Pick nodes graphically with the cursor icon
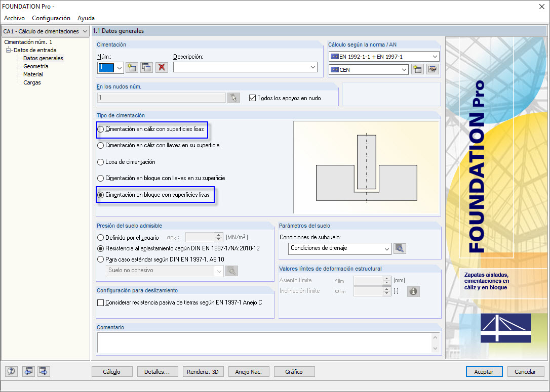Viewport: 550px width, 392px height. [x=233, y=98]
